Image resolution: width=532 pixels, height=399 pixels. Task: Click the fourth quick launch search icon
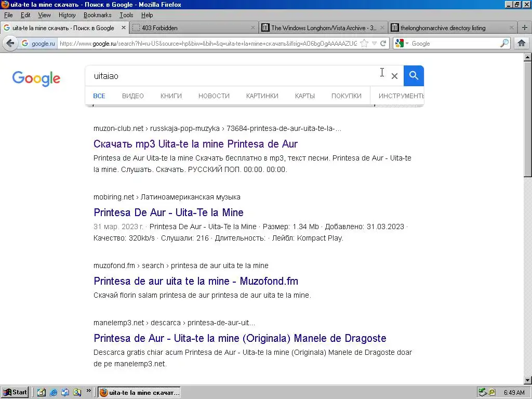pyautogui.click(x=77, y=392)
